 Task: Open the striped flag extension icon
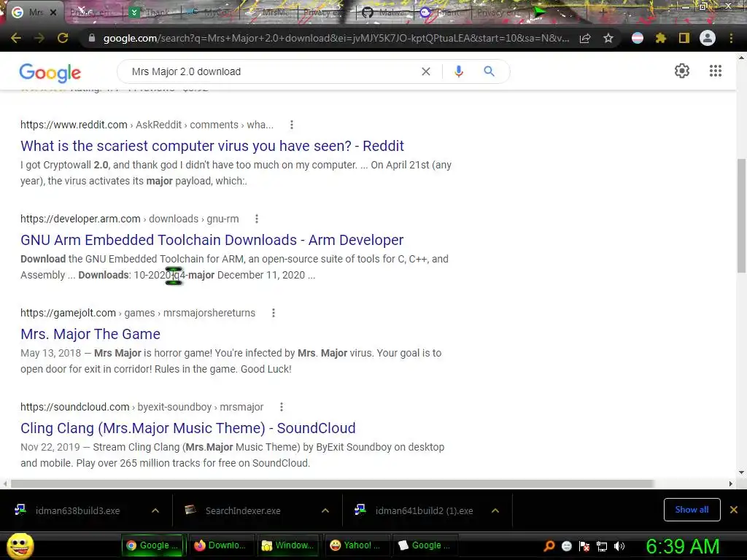[638, 38]
